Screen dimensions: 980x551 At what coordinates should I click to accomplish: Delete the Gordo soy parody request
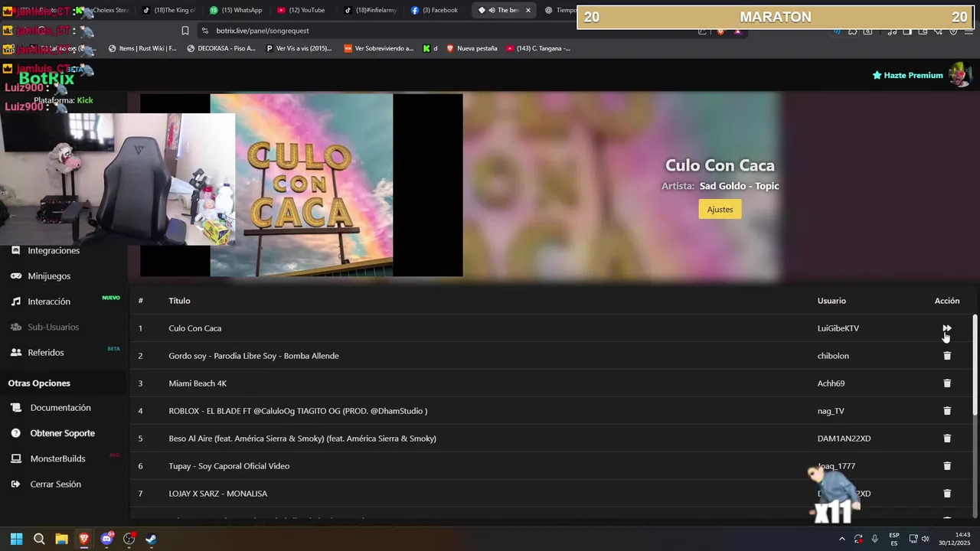[947, 356]
